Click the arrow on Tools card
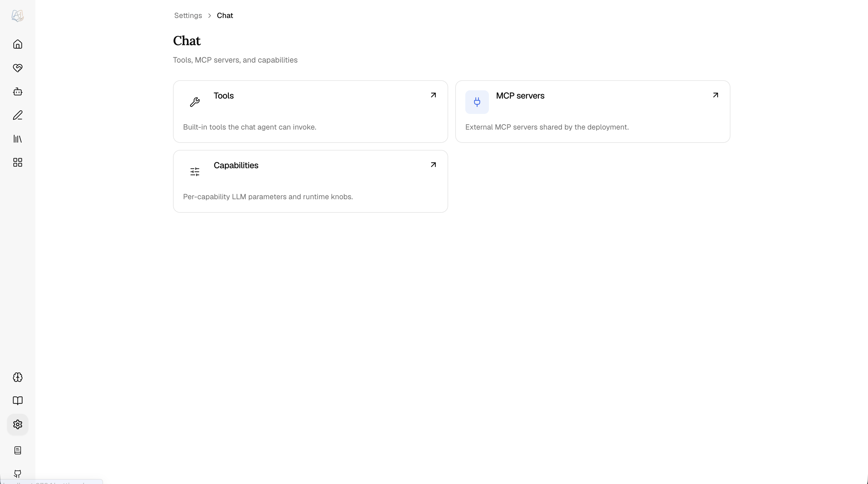The width and height of the screenshot is (868, 484). (433, 95)
